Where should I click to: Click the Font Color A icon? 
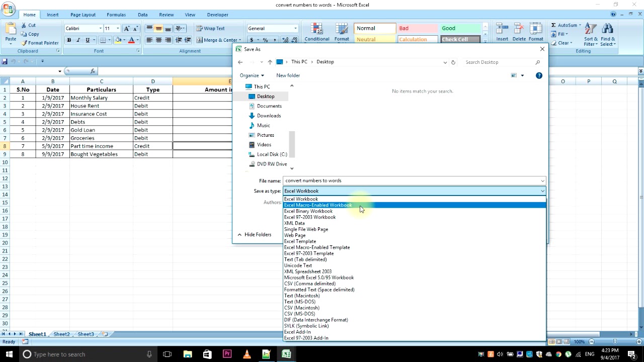(x=131, y=40)
